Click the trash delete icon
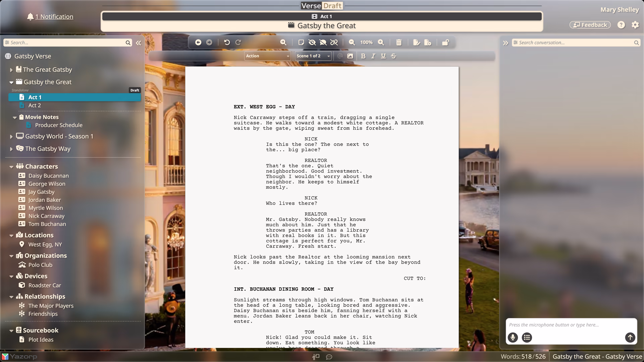This screenshot has width=644, height=362. [399, 42]
